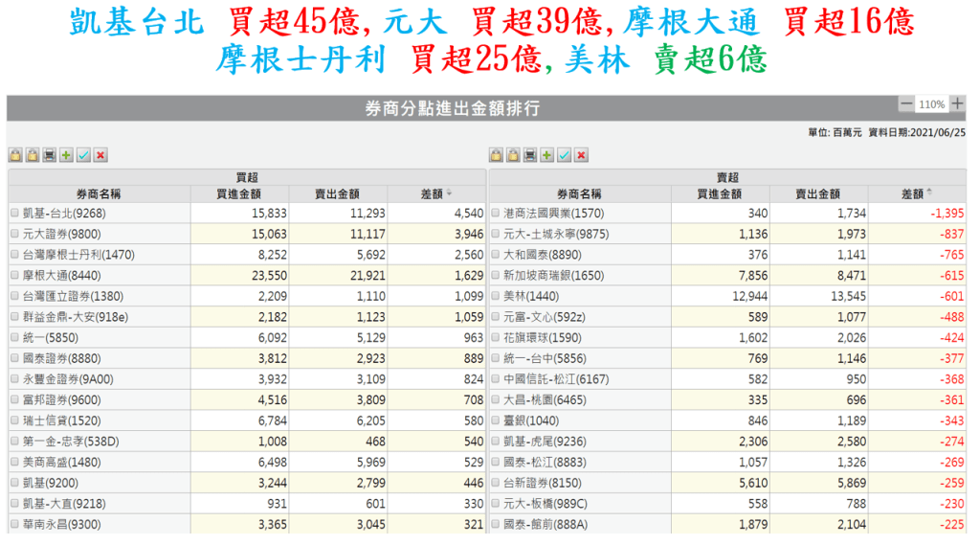Sort by 差額 arrow in the 賣超 table

pyautogui.click(x=929, y=193)
